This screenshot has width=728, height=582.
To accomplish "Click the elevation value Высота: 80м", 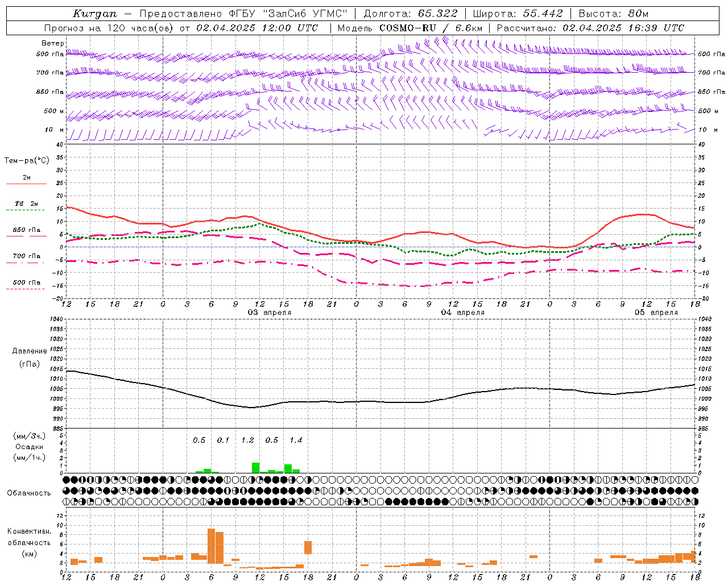I will point(614,14).
